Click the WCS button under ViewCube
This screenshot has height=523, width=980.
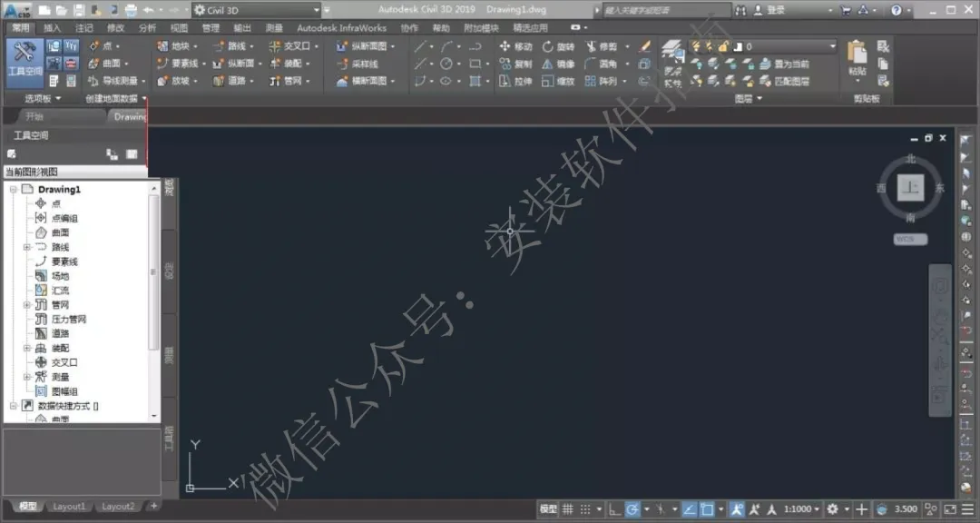click(x=910, y=239)
